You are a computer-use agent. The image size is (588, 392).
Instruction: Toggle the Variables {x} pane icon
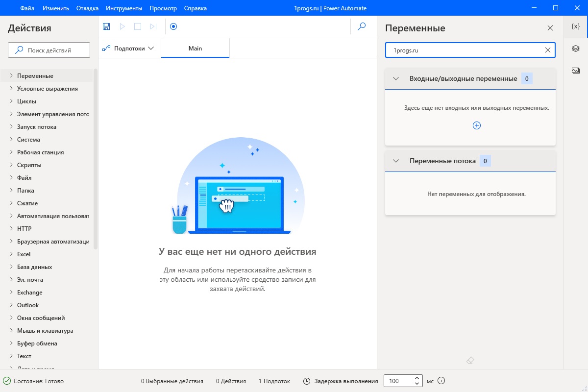(x=576, y=26)
